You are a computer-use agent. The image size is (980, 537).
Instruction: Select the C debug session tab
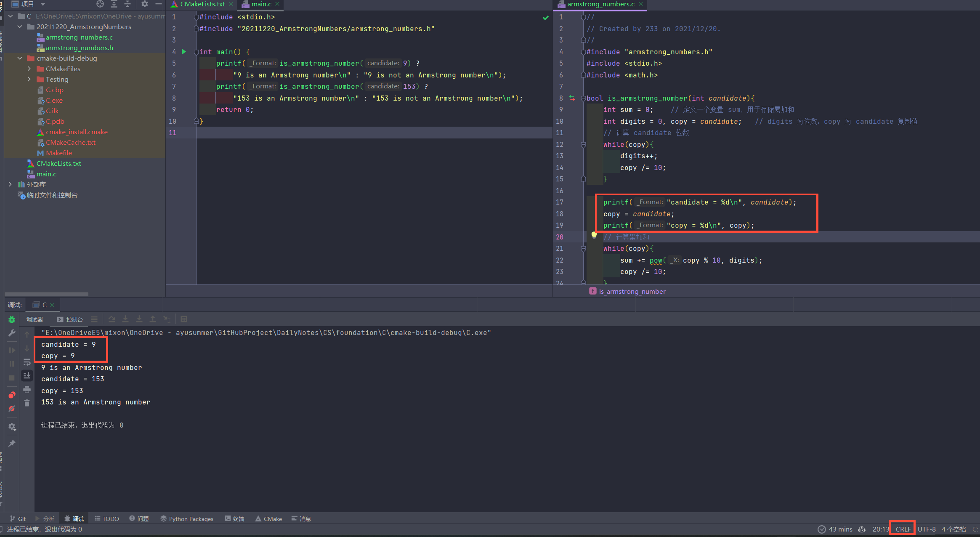44,305
